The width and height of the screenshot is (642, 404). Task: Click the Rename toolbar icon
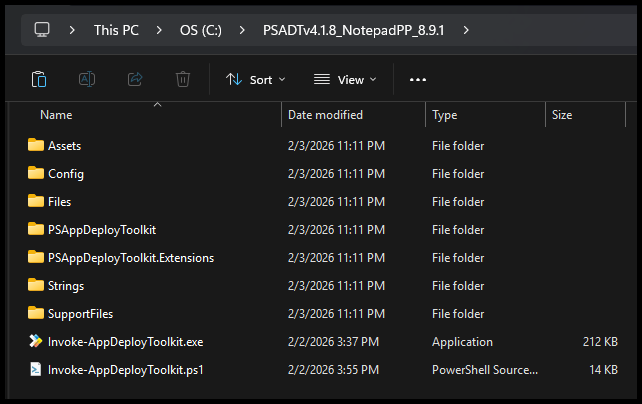point(87,79)
